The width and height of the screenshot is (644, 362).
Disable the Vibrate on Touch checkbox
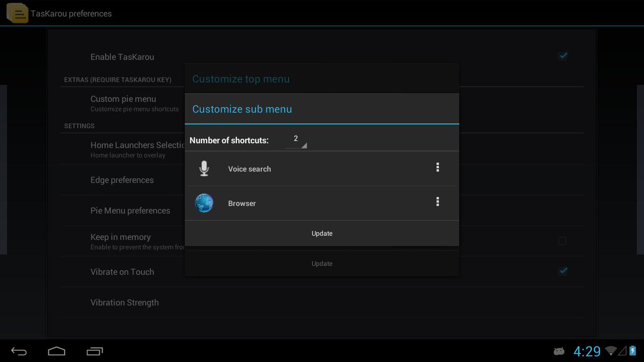point(562,271)
